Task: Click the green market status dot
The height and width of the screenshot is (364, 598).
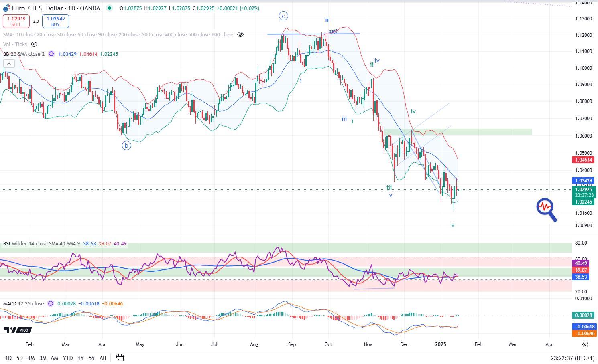Action: click(x=109, y=8)
